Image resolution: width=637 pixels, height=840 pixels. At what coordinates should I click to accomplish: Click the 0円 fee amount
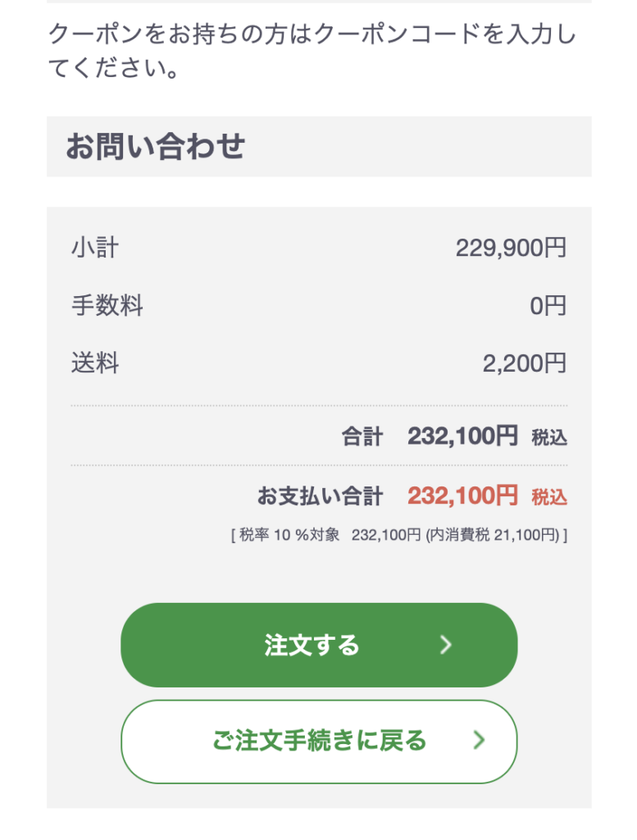pos(548,307)
